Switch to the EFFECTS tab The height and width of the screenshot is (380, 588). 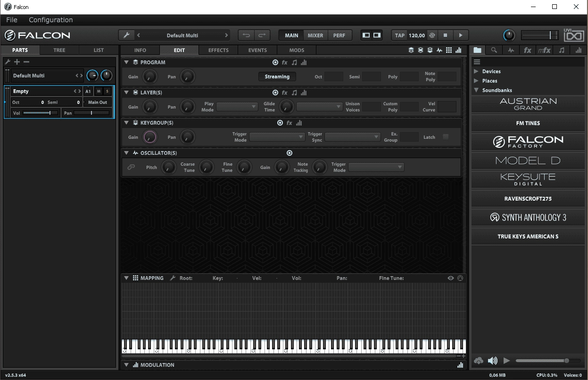click(218, 50)
